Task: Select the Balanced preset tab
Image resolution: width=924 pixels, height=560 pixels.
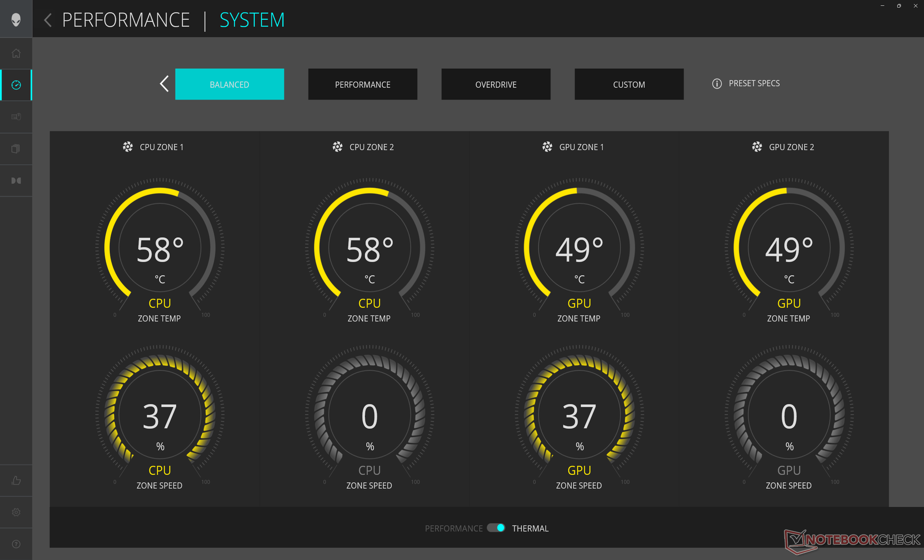Action: point(229,84)
